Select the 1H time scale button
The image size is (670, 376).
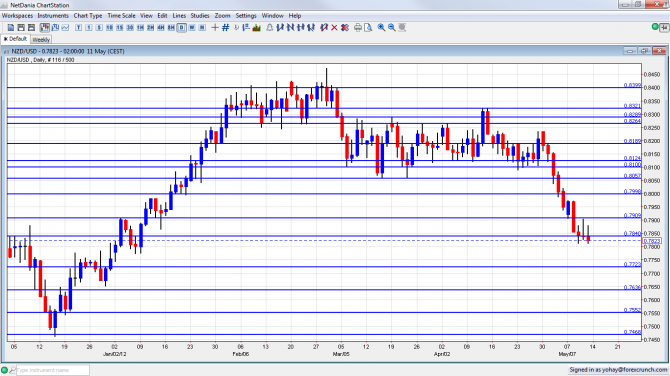click(140, 27)
